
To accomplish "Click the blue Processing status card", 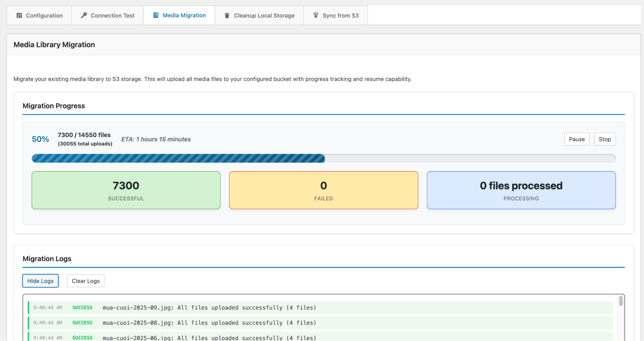I will tap(521, 190).
